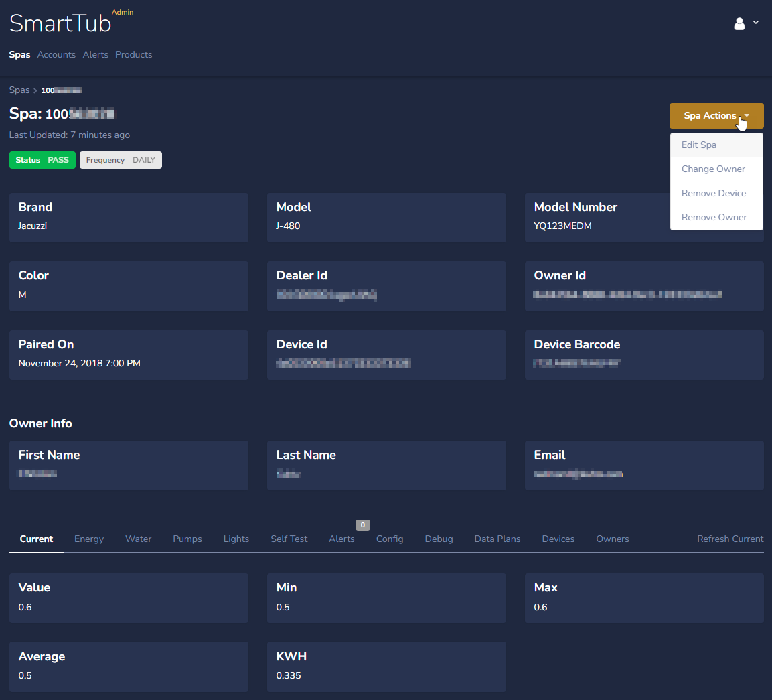Open the Devices tab

[x=558, y=539]
